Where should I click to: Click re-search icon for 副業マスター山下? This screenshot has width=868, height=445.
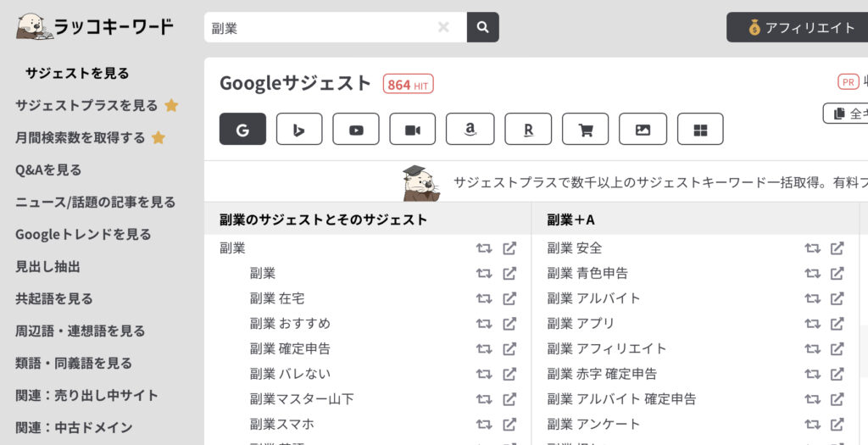pos(484,398)
